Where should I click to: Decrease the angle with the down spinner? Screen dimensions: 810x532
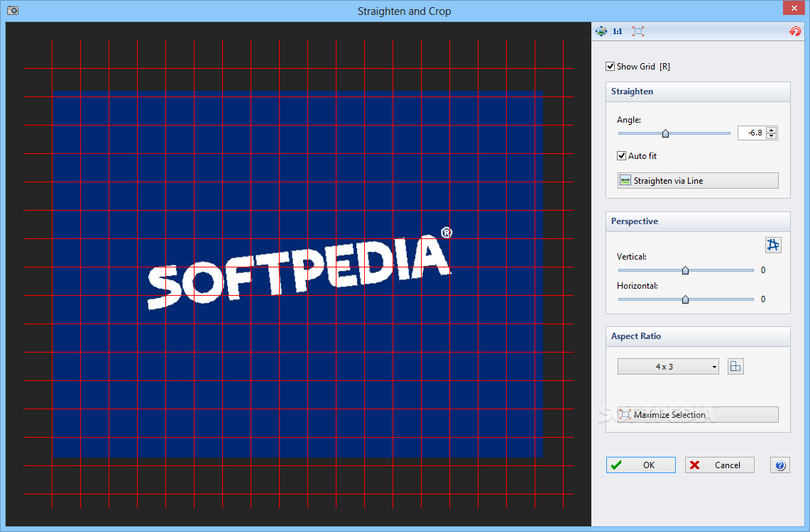tap(771, 136)
